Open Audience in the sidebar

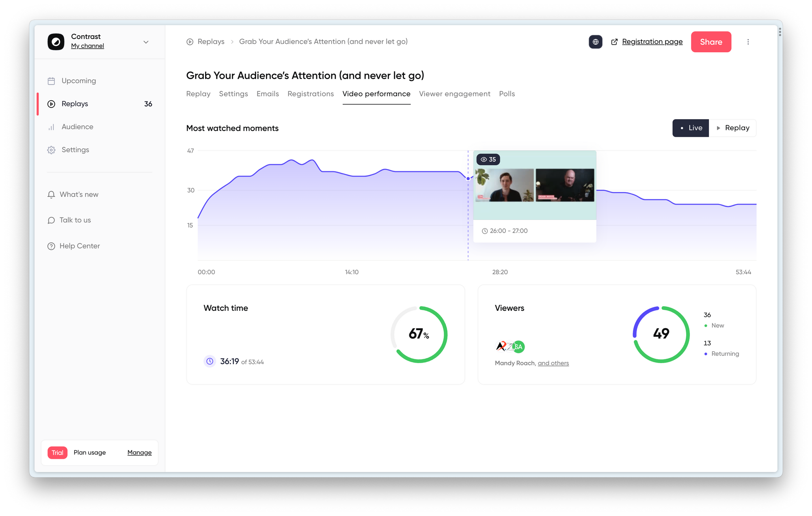78,127
